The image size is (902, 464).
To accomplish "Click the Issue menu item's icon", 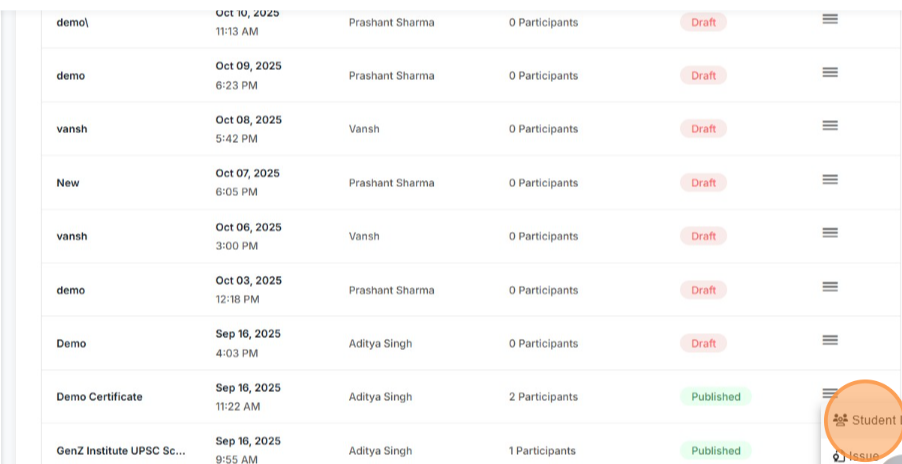I will point(839,457).
